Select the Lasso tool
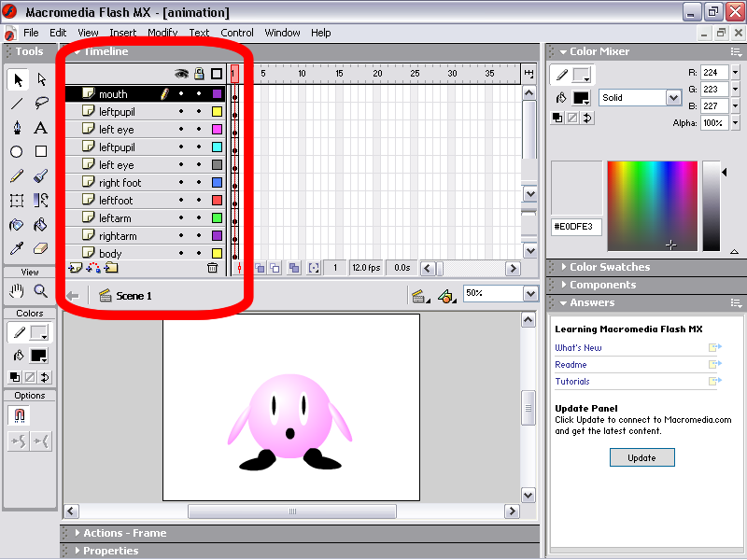 pyautogui.click(x=41, y=104)
